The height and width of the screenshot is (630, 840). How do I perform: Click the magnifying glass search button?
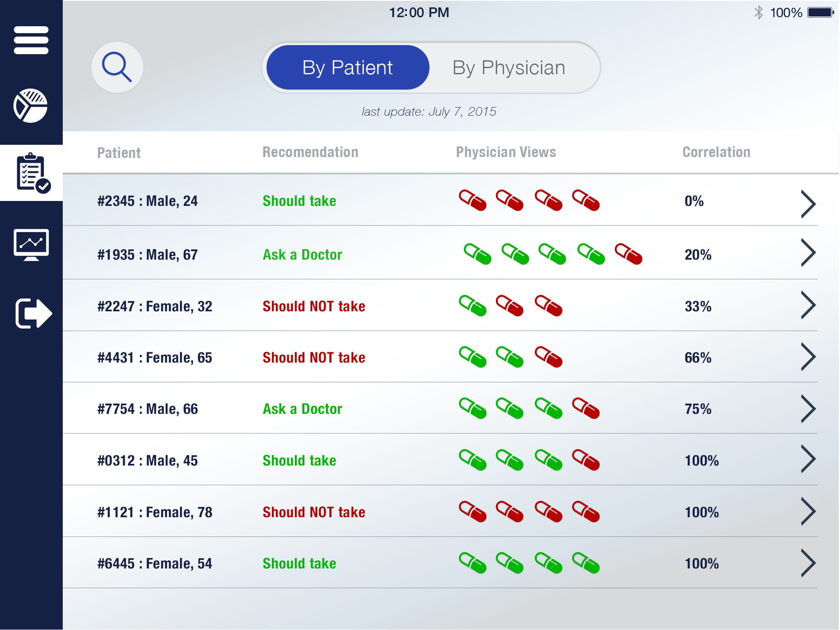click(117, 67)
